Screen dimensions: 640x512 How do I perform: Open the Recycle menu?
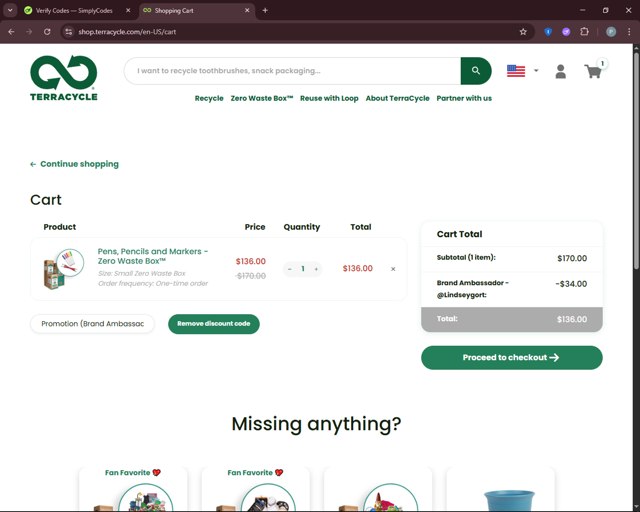click(x=209, y=98)
